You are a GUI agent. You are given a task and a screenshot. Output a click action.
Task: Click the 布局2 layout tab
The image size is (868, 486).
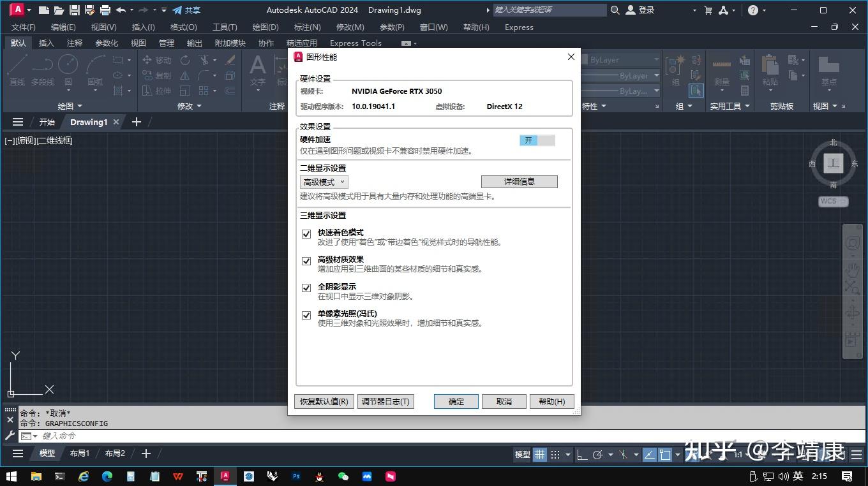pyautogui.click(x=115, y=453)
